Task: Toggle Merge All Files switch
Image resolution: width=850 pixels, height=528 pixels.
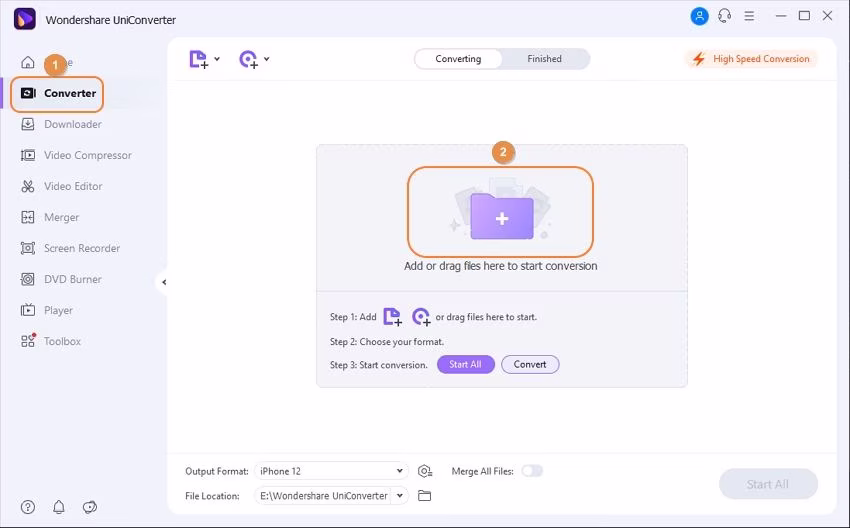Action: point(532,471)
